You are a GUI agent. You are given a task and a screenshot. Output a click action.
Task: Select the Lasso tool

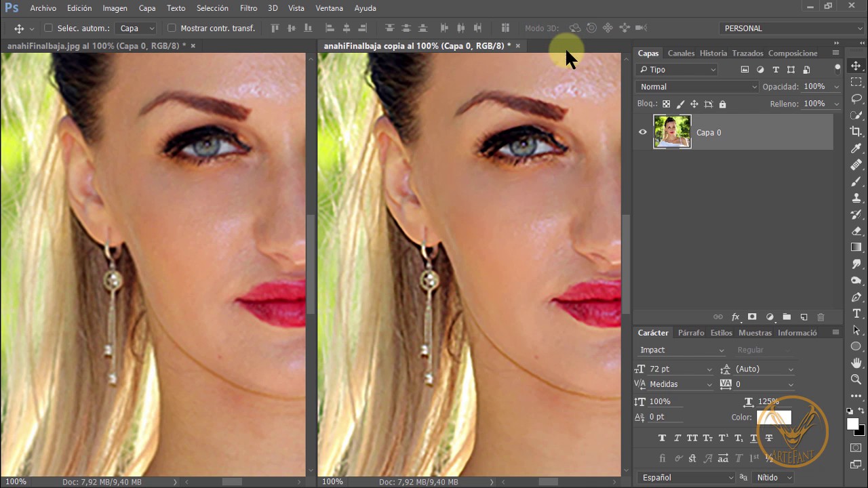[856, 99]
